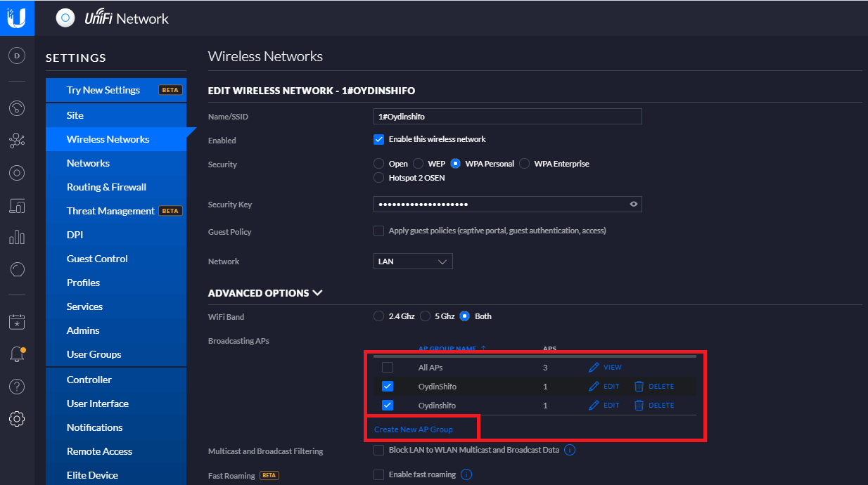Collapse the Advanced Options section
The width and height of the screenshot is (868, 485).
pos(265,293)
